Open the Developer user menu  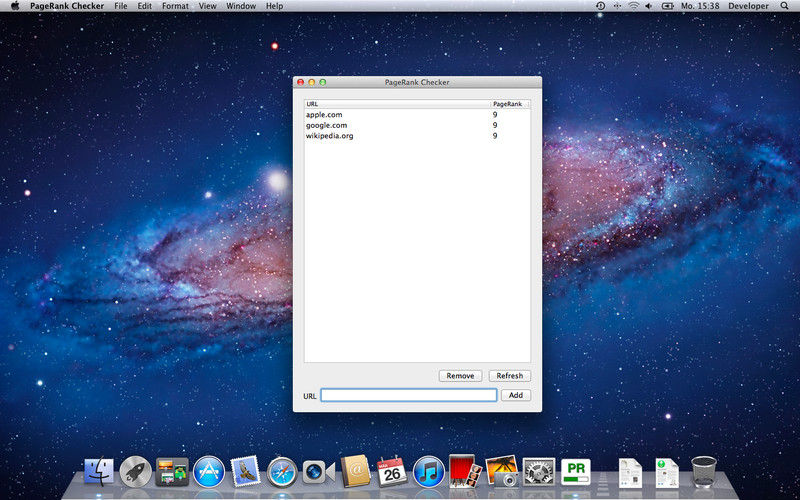(x=748, y=6)
